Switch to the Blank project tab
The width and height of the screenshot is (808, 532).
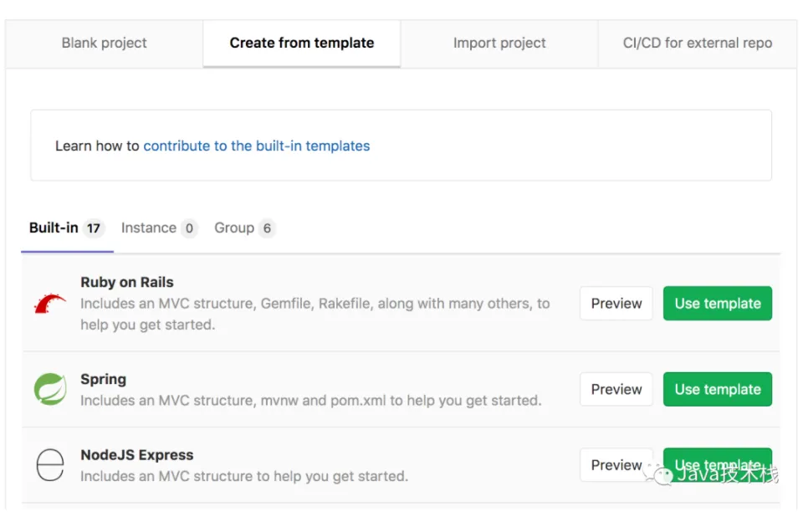[105, 43]
